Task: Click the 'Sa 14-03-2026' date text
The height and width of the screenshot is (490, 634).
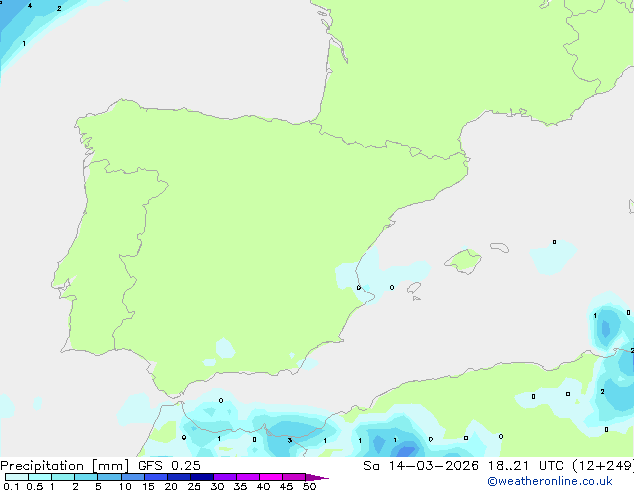Action: [421, 466]
